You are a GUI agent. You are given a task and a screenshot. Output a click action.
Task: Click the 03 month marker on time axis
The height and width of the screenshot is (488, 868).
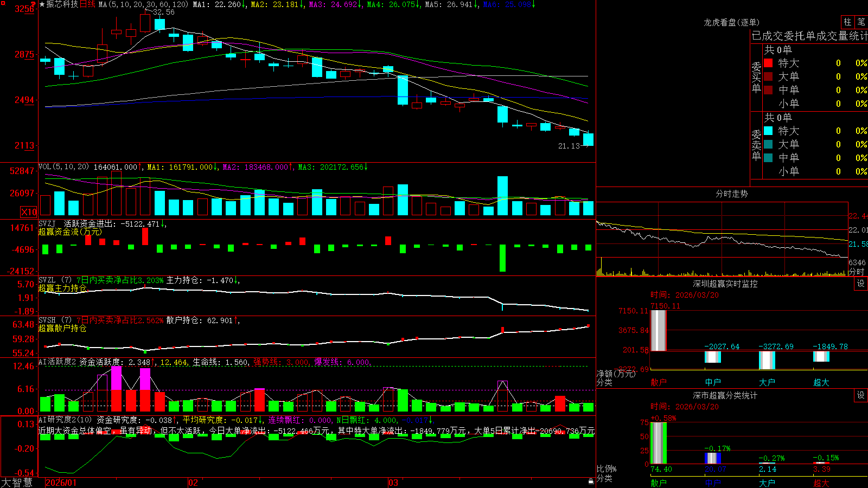tap(393, 483)
